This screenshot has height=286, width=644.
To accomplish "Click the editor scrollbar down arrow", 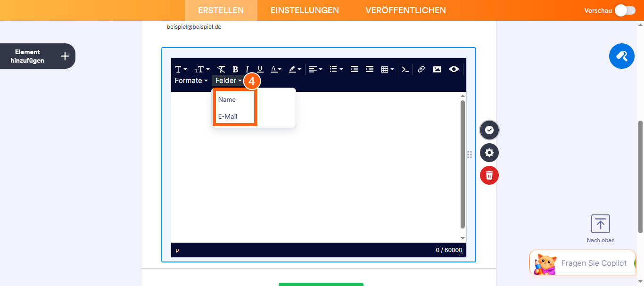I will [x=463, y=238].
